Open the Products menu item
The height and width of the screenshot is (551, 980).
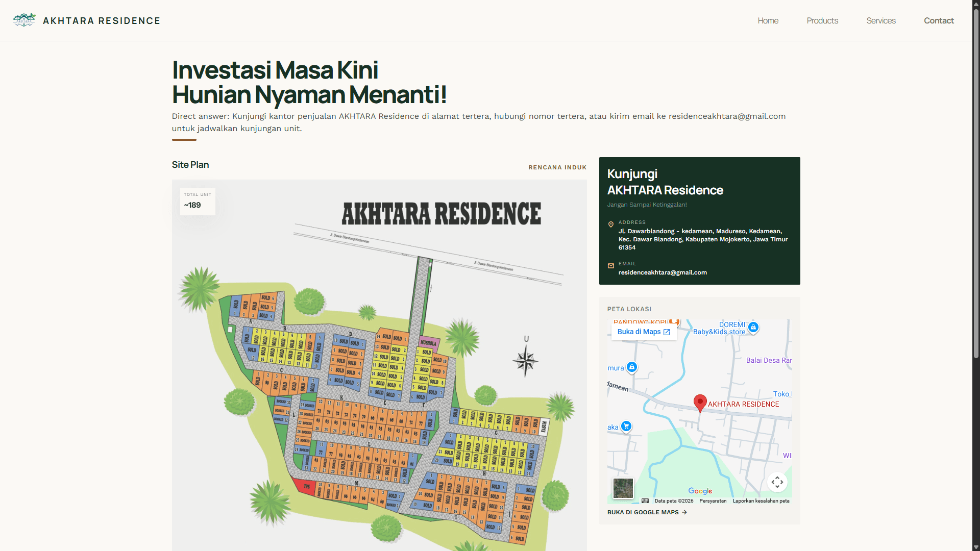click(822, 21)
